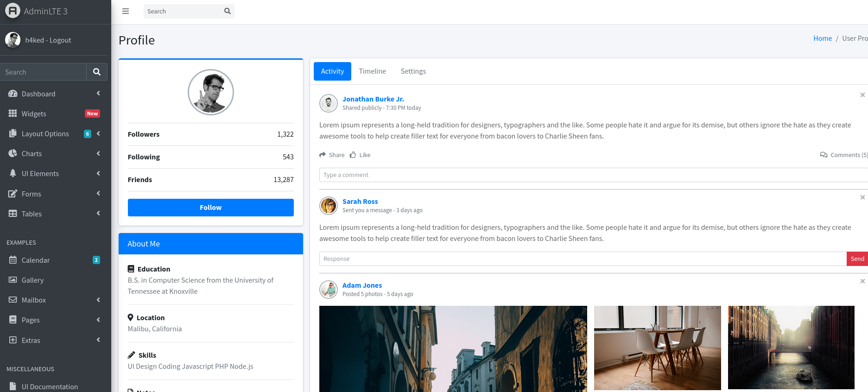Click the Type a comment field

coord(589,175)
